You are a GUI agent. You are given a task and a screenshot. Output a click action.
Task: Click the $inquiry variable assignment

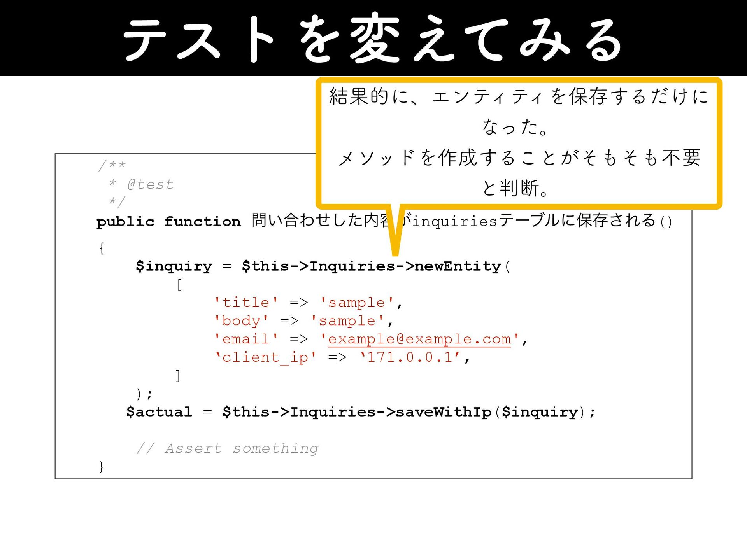(x=174, y=266)
